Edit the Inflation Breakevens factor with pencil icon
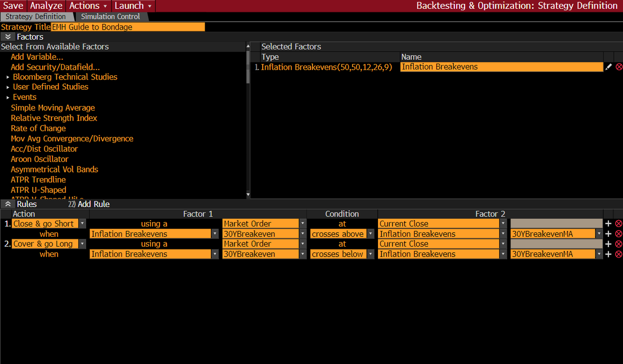Screen dimensions: 623x364 pyautogui.click(x=608, y=66)
